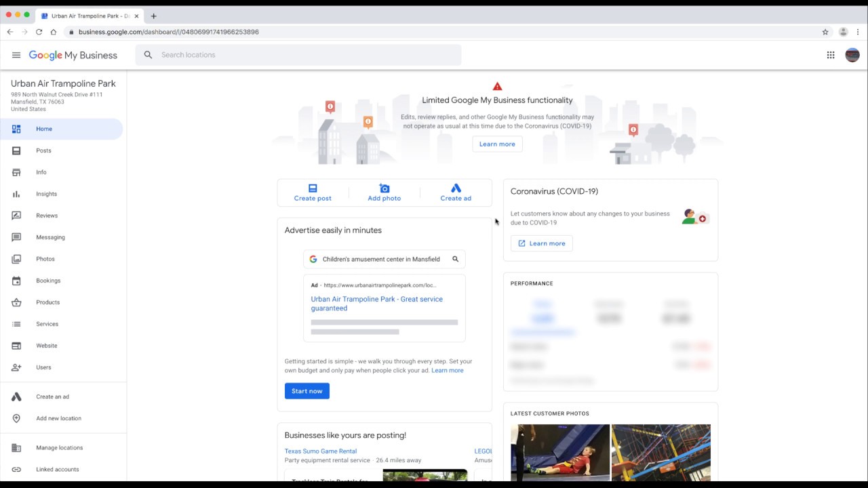Click the Website icon in sidebar
Image resolution: width=868 pixels, height=488 pixels.
click(16, 346)
